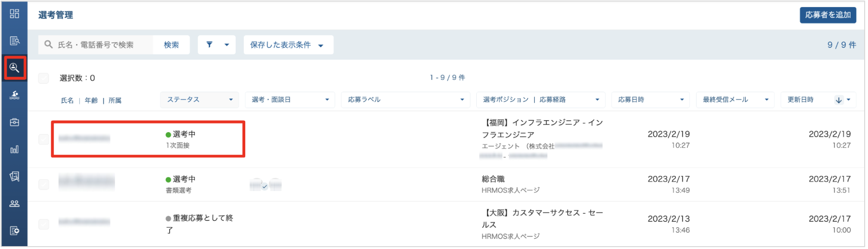The height and width of the screenshot is (249, 868).
Task: Open the briefcase jobs sidebar icon
Action: coord(14,122)
